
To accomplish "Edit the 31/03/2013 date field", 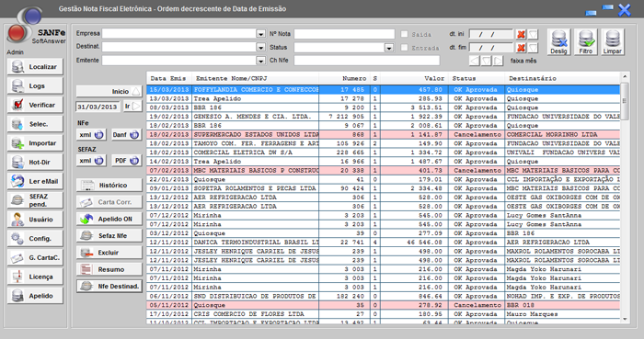I will tap(98, 107).
